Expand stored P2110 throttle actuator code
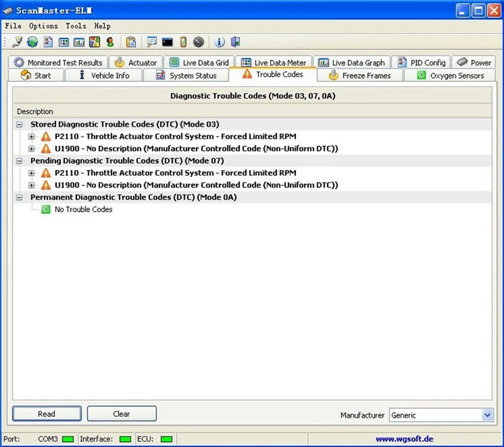This screenshot has width=504, height=447. click(31, 136)
